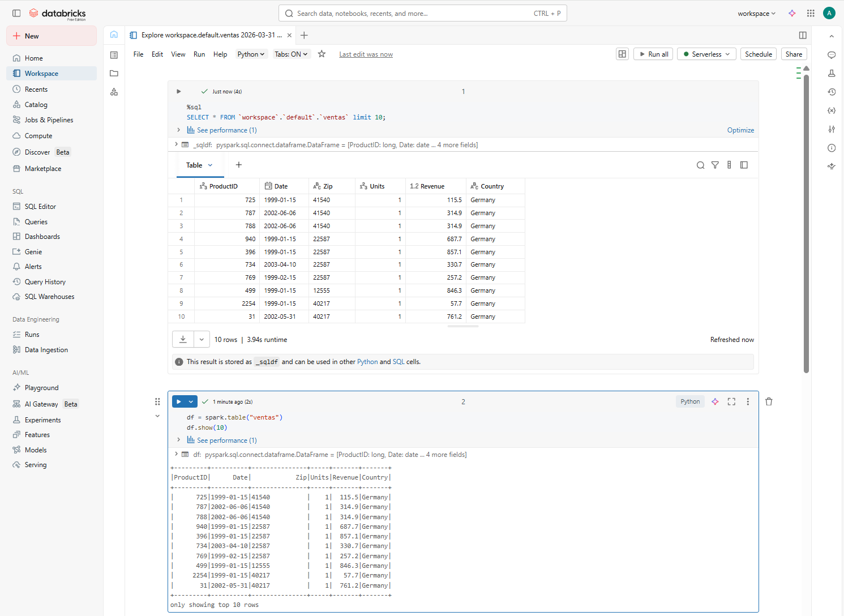Image resolution: width=844 pixels, height=616 pixels.
Task: Filter the result table funnel icon
Action: point(715,165)
